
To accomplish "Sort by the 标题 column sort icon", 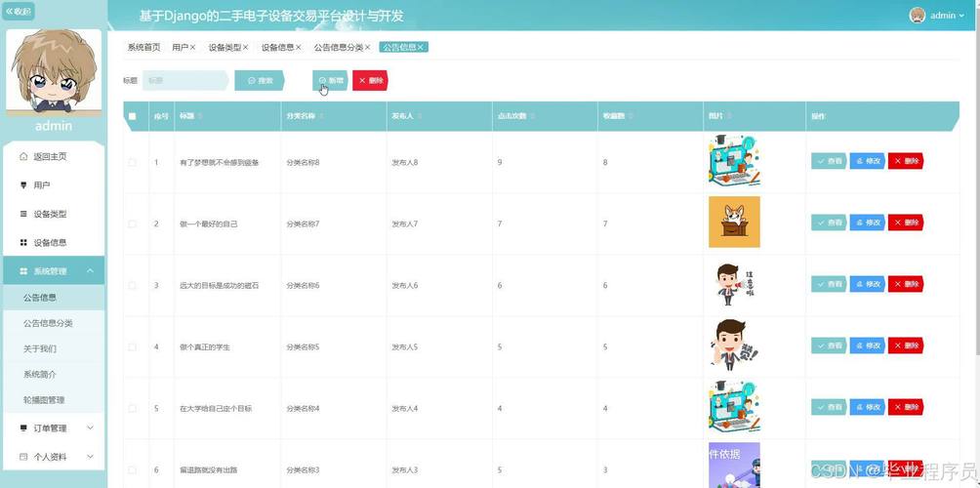I will pyautogui.click(x=200, y=116).
